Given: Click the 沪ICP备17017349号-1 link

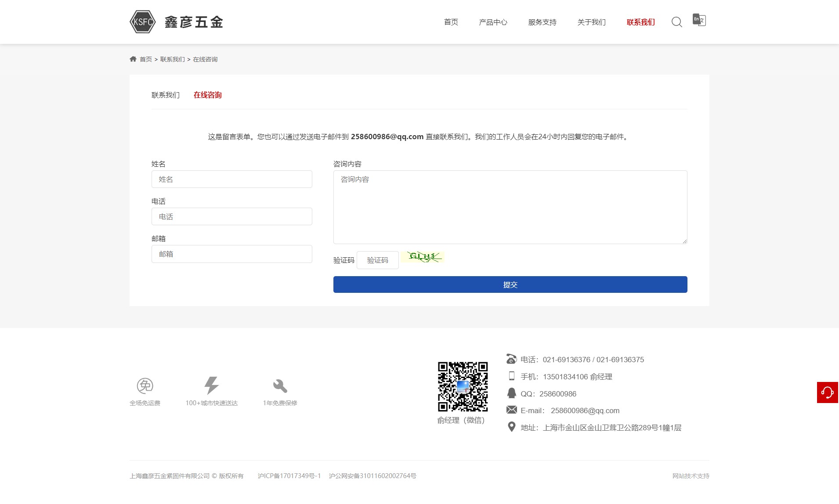Looking at the screenshot, I should [289, 476].
